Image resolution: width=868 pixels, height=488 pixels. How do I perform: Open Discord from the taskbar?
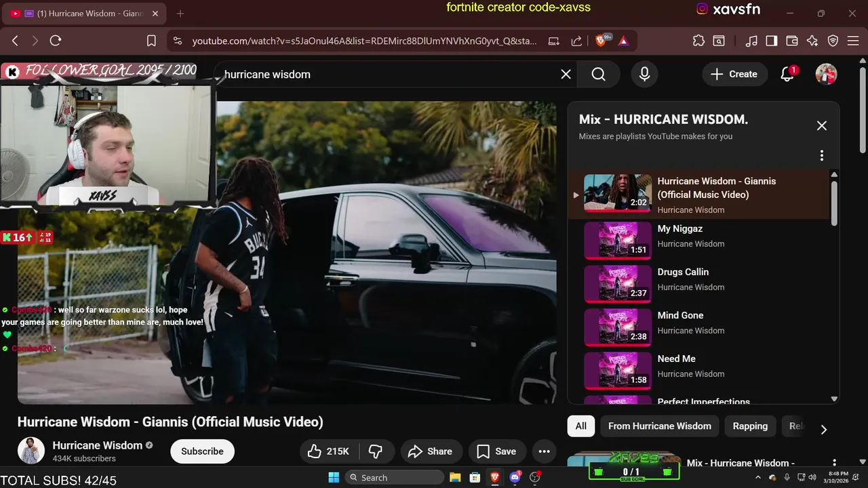click(x=515, y=477)
